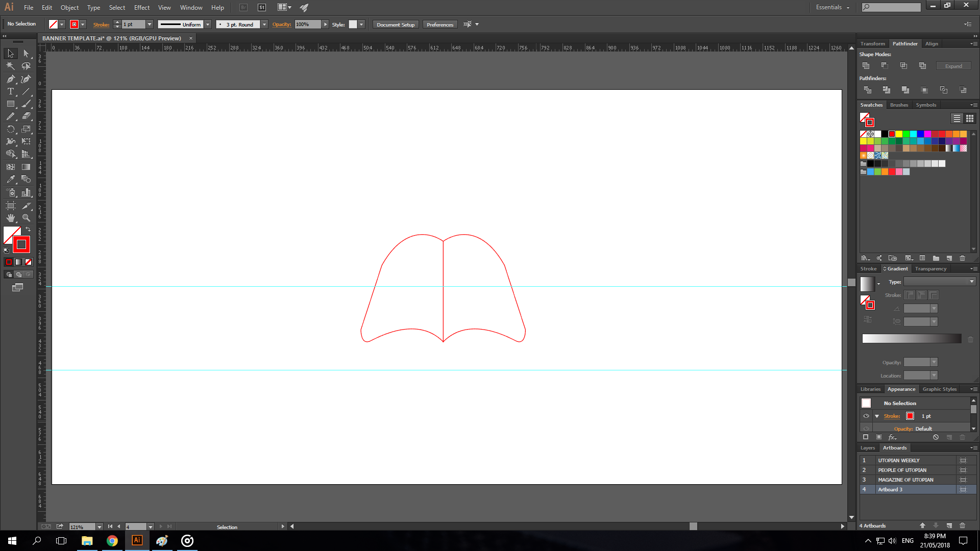Select Draw Normal mode
This screenshot has width=980, height=551.
(9, 274)
